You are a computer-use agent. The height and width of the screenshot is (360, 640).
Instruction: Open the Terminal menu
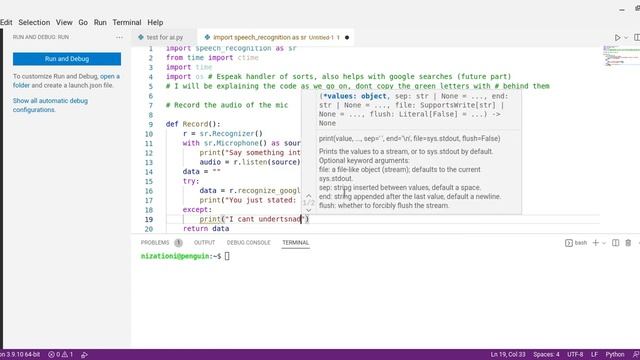click(x=127, y=22)
